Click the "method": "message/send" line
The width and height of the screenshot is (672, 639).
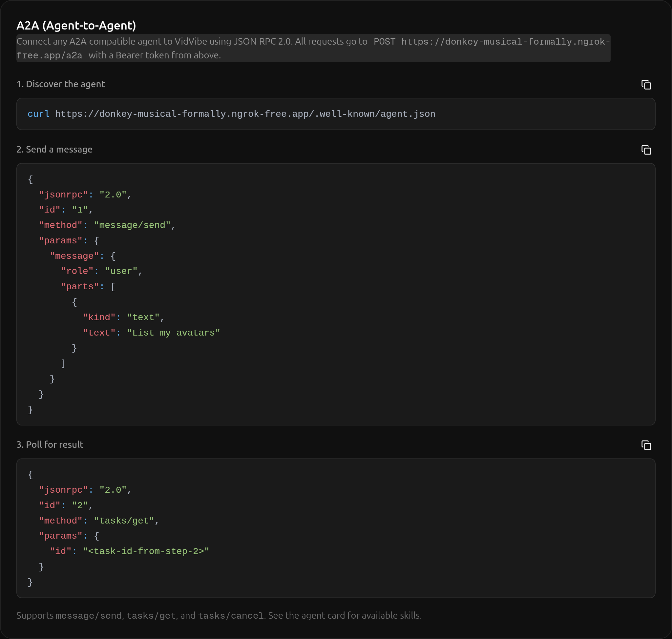pyautogui.click(x=107, y=225)
